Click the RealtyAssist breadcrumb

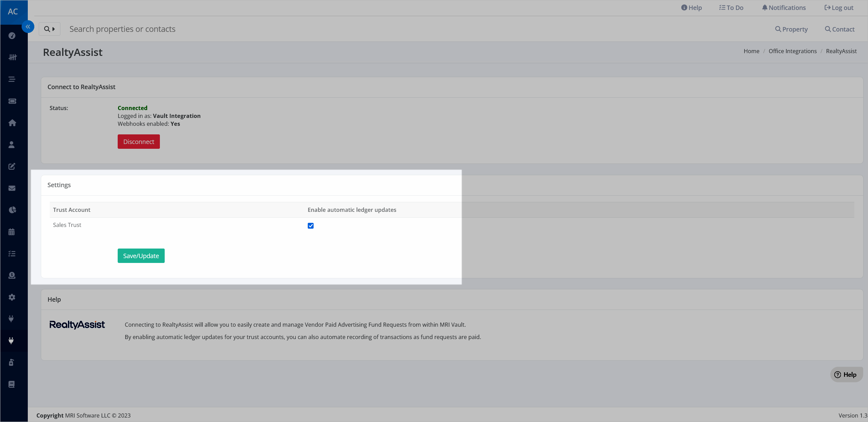841,51
